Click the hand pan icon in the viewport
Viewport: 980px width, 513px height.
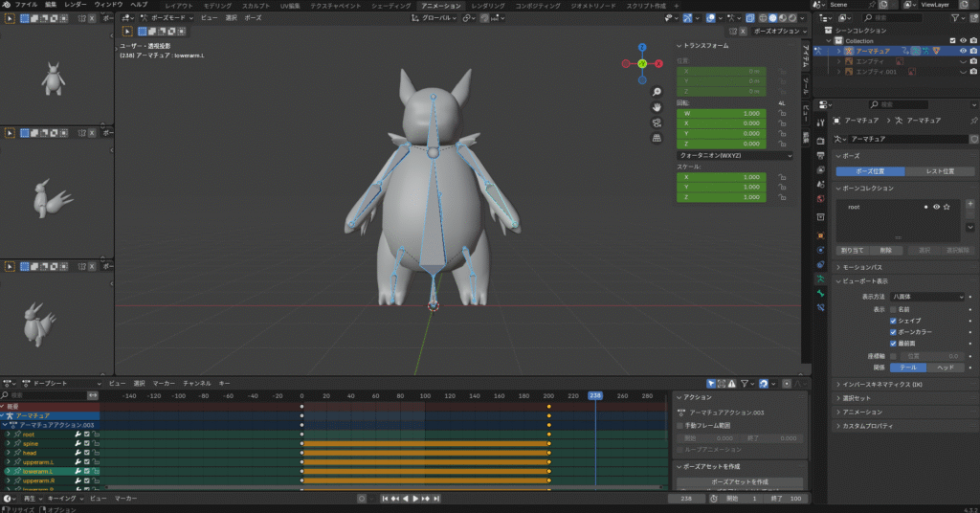657,107
